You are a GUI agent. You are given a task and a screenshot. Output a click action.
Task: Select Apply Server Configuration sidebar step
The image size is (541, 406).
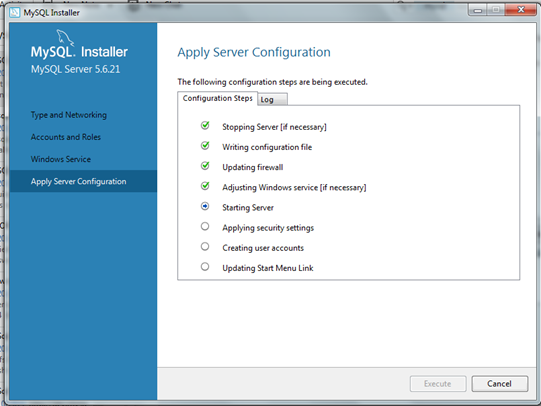(83, 181)
